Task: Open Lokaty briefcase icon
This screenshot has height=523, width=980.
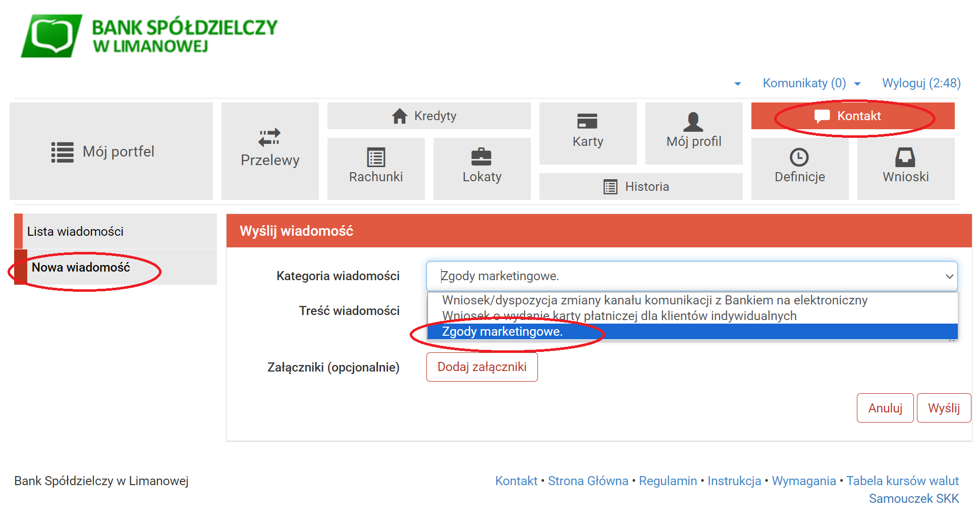Action: [x=481, y=158]
